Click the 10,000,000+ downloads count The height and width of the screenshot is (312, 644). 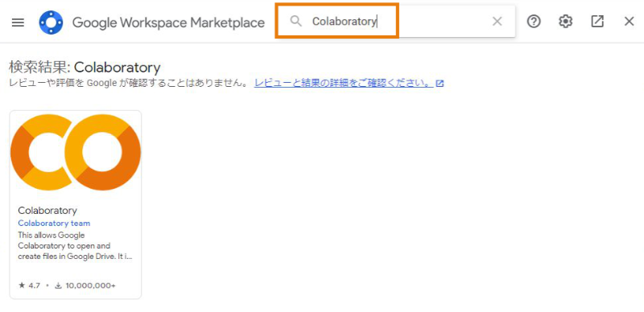point(85,285)
